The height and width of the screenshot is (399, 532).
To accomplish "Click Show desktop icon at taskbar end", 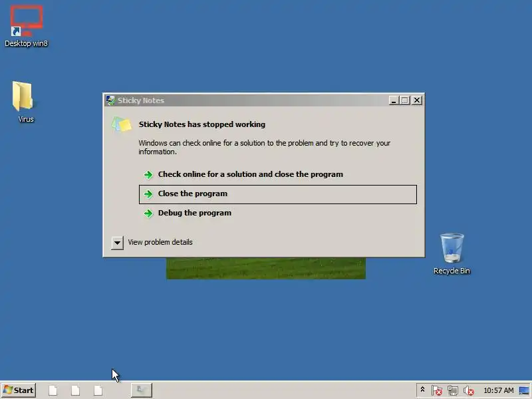I will click(524, 390).
